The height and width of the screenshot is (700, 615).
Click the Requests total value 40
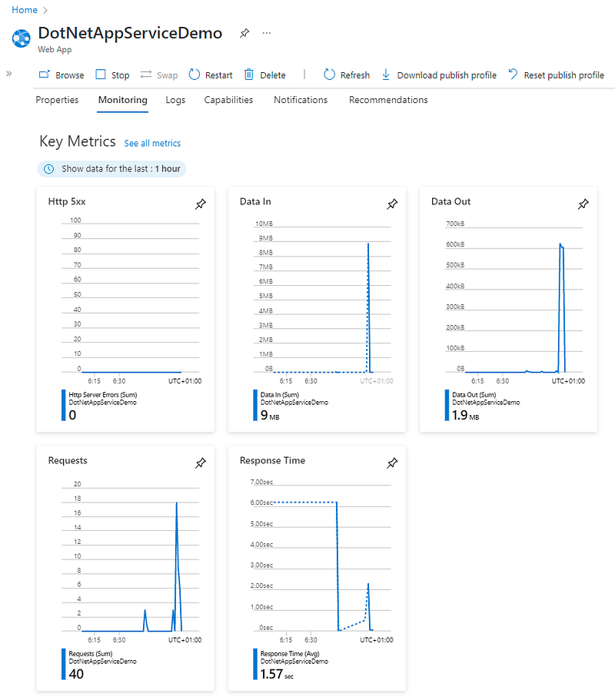76,674
